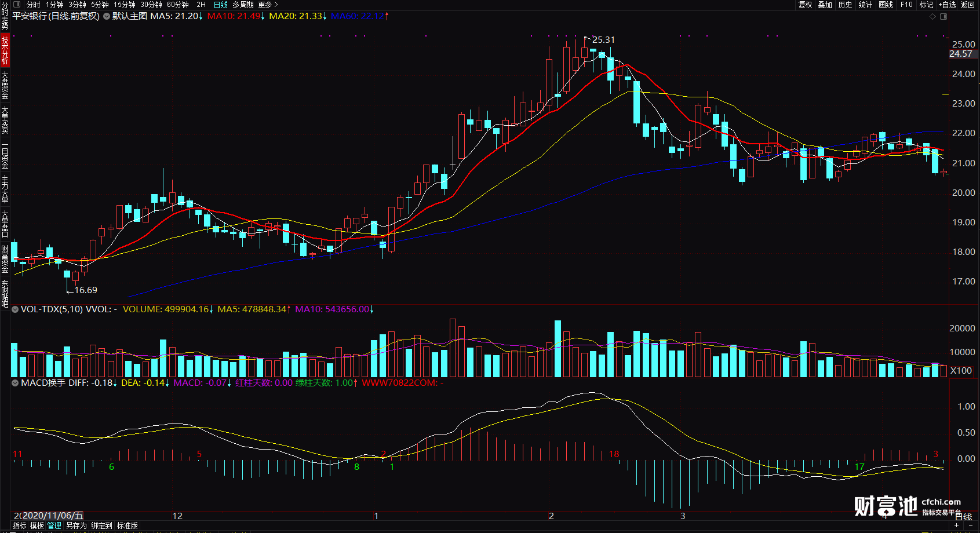The image size is (980, 533).
Task: Toggle the right side panel icon
Action: (x=943, y=16)
